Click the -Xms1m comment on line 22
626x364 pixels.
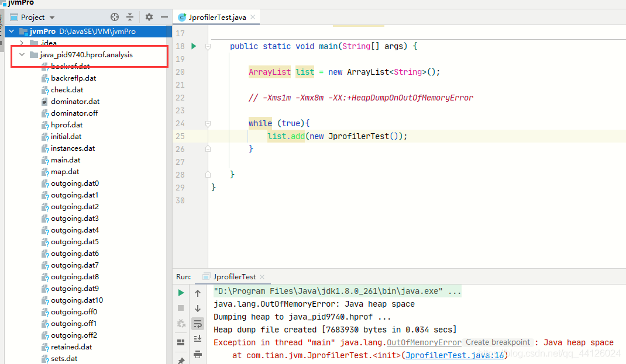(x=360, y=98)
